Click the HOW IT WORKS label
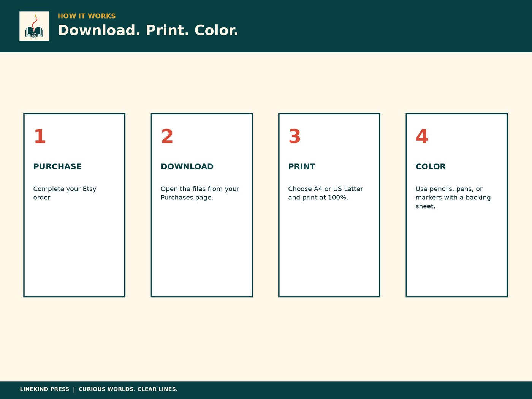Viewport: 532px width, 399px height. (87, 16)
